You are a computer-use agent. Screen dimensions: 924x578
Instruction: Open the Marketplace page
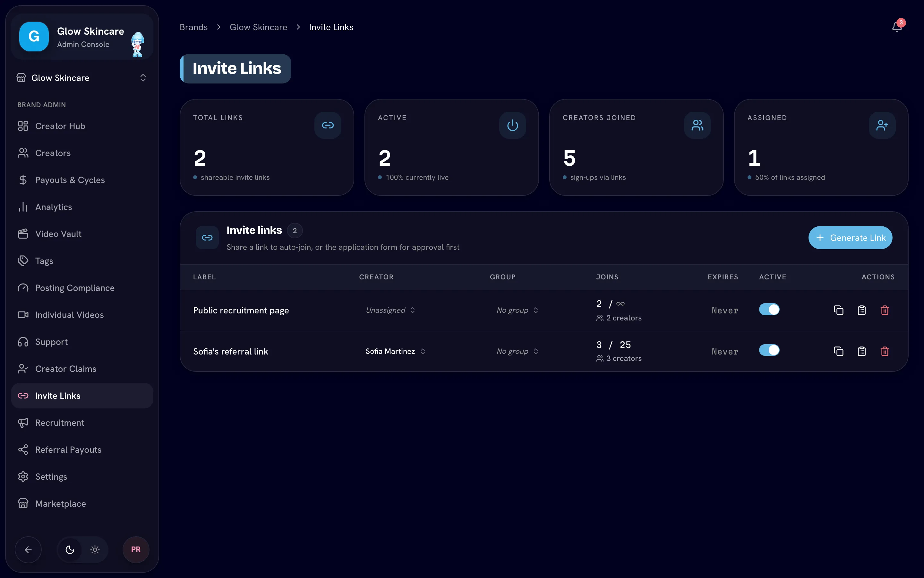tap(82, 504)
